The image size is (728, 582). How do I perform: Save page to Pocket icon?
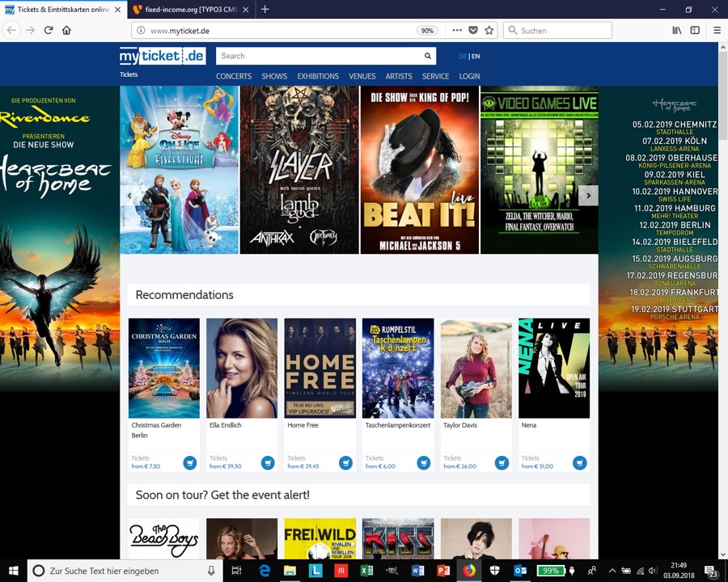[473, 30]
